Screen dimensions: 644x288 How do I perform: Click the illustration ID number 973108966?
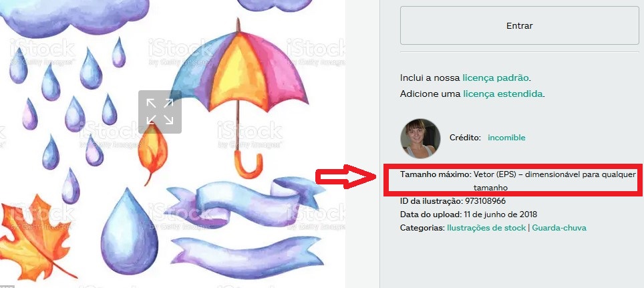[485, 201]
